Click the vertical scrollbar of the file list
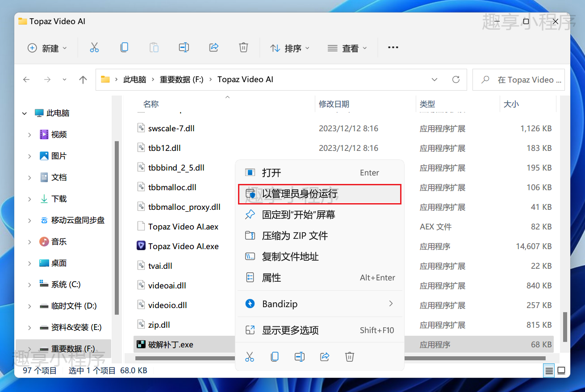The height and width of the screenshot is (392, 585). tap(565, 326)
